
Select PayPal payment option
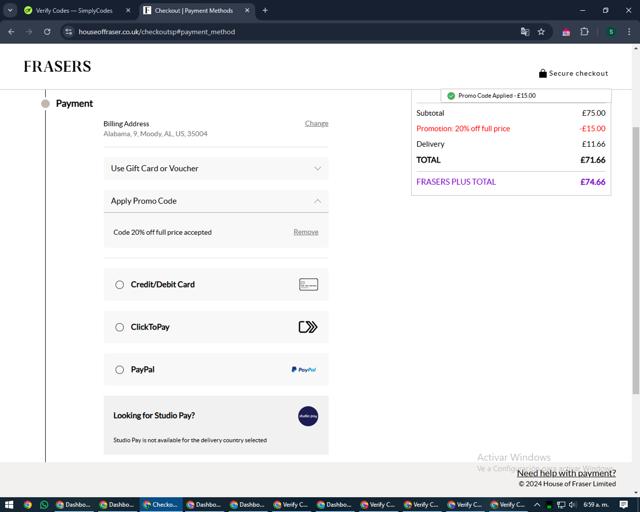[x=119, y=370]
